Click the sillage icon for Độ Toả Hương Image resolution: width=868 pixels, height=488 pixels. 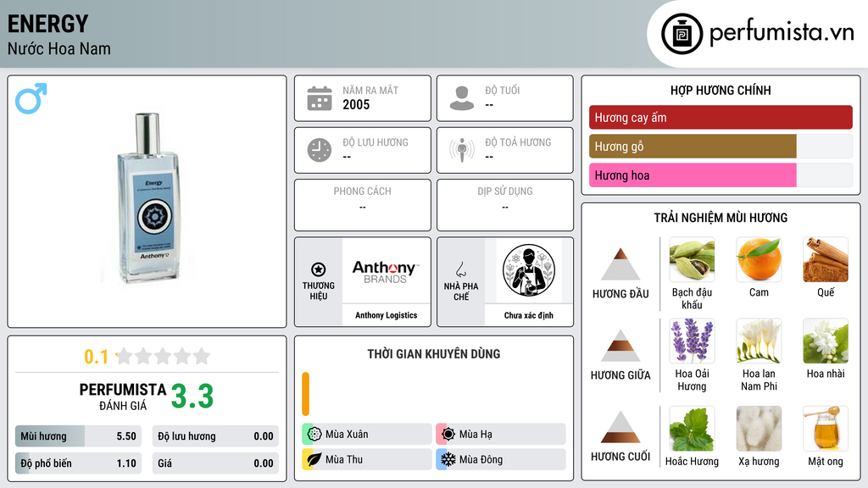click(462, 150)
